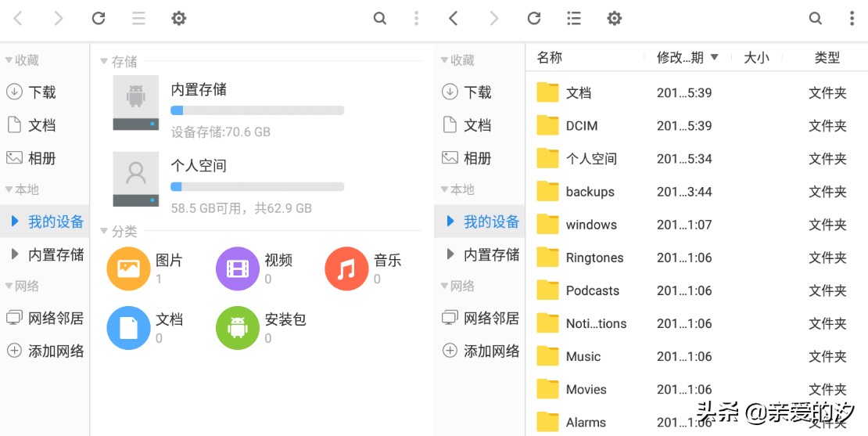
Task: Collapse the 收藏 section in left sidebar
Action: pyautogui.click(x=9, y=60)
